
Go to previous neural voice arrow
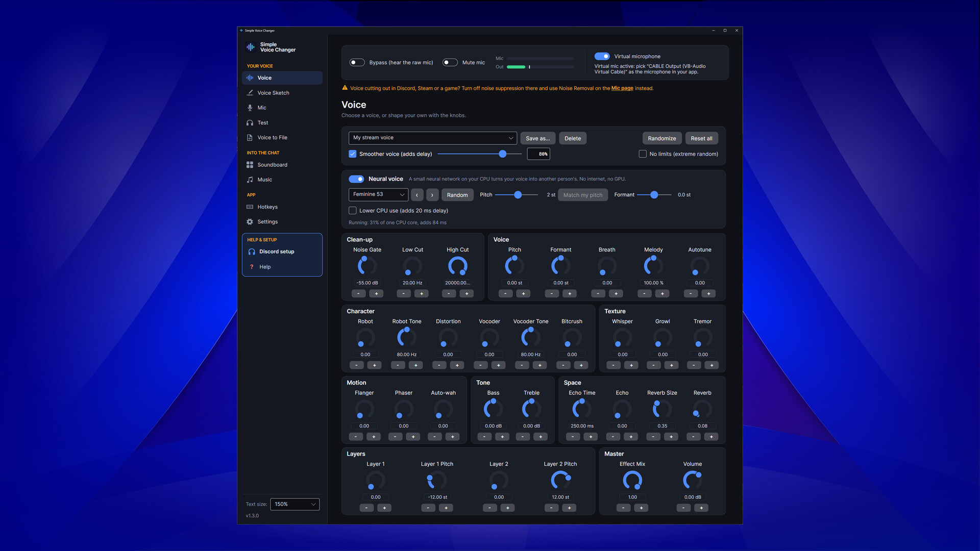(x=417, y=195)
